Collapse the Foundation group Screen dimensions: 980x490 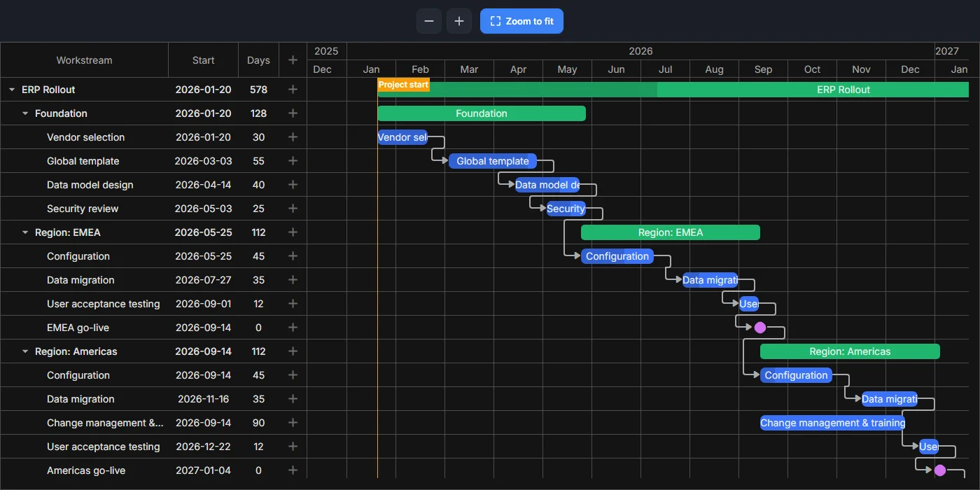(25, 113)
